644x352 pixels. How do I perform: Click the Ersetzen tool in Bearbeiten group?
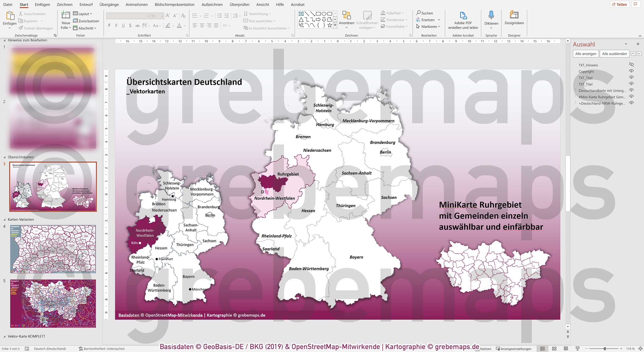tap(428, 20)
